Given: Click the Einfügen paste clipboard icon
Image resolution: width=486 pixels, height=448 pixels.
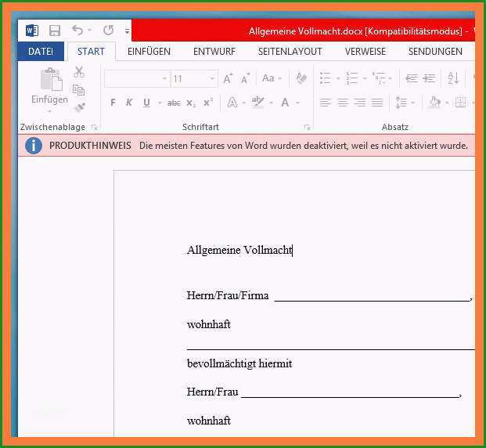Looking at the screenshot, I should point(52,79).
